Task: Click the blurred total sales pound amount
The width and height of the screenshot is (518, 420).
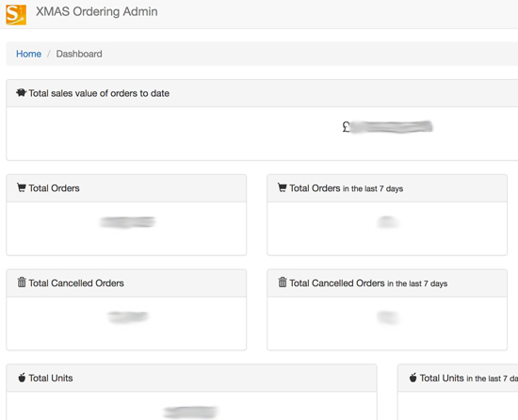Action: tap(387, 127)
